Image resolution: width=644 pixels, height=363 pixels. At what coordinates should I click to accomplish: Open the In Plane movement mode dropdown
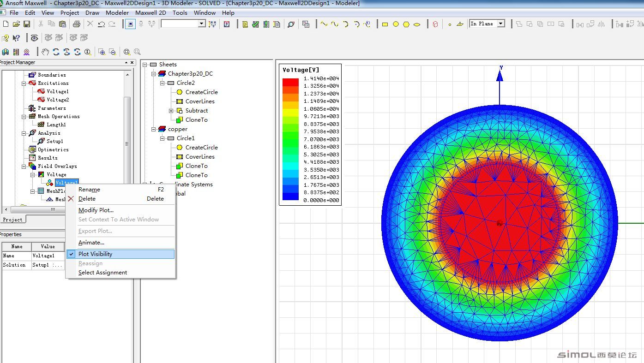501,24
